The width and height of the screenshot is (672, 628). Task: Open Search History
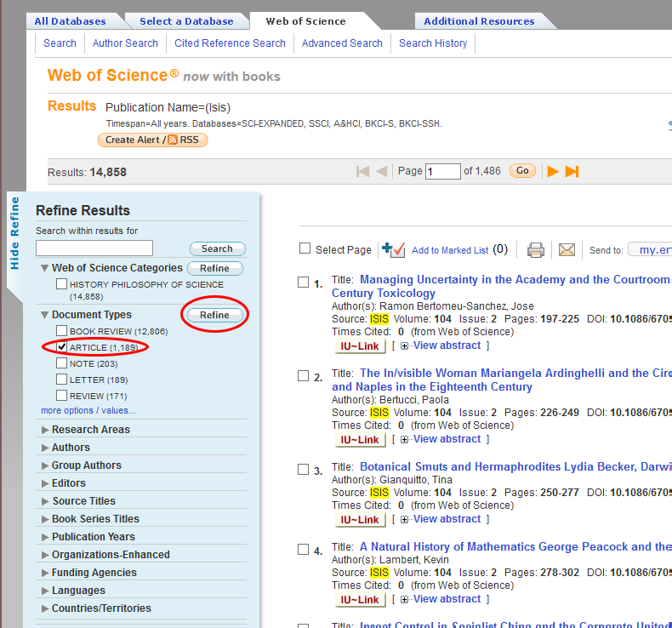433,43
